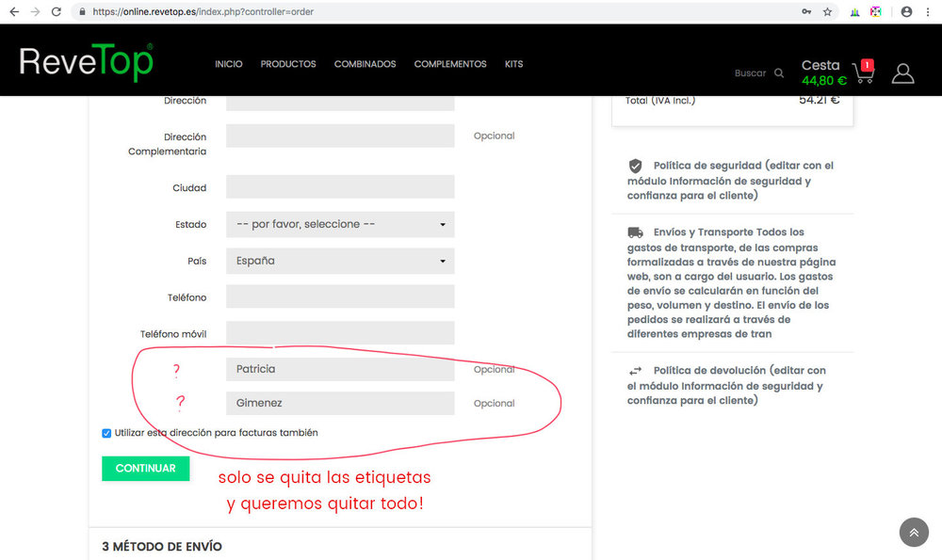Open the País dropdown showing España
Screen dimensions: 942x560
[340, 261]
